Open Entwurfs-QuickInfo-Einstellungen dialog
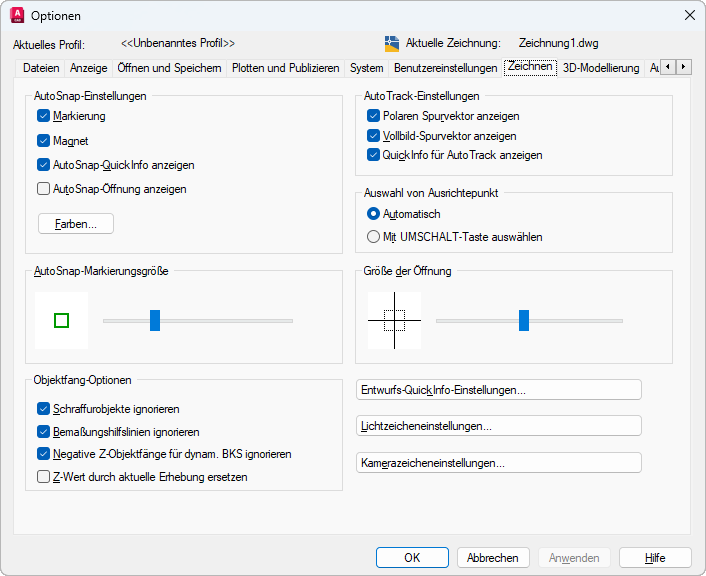Image resolution: width=706 pixels, height=576 pixels. [x=499, y=390]
